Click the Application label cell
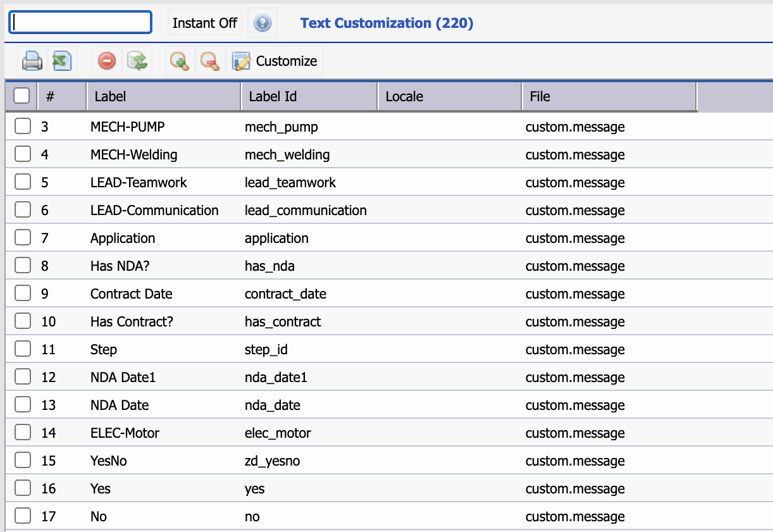 (x=123, y=238)
